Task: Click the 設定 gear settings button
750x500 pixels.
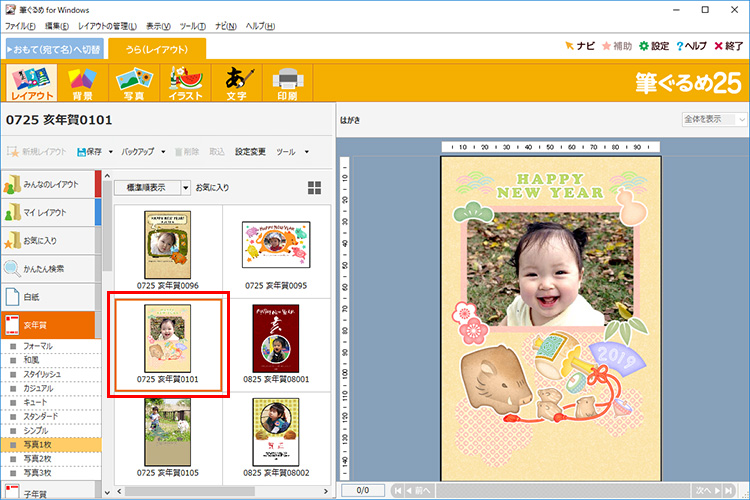Action: [x=654, y=46]
